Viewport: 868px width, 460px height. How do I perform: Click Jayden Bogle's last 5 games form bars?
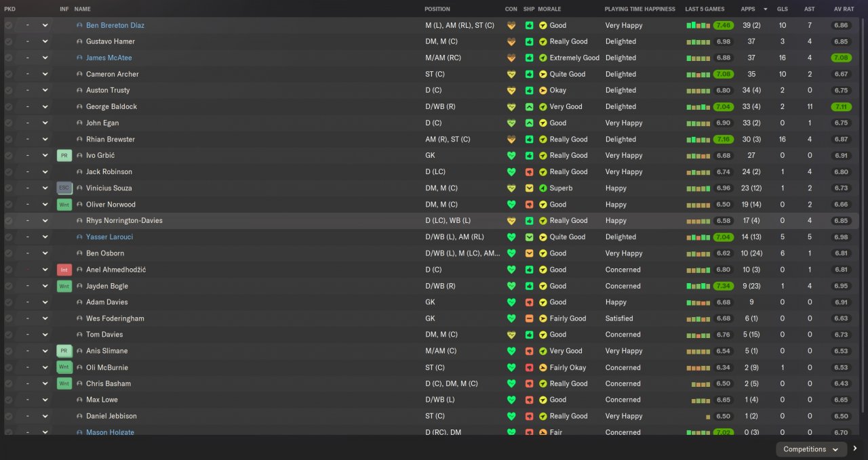pyautogui.click(x=698, y=286)
